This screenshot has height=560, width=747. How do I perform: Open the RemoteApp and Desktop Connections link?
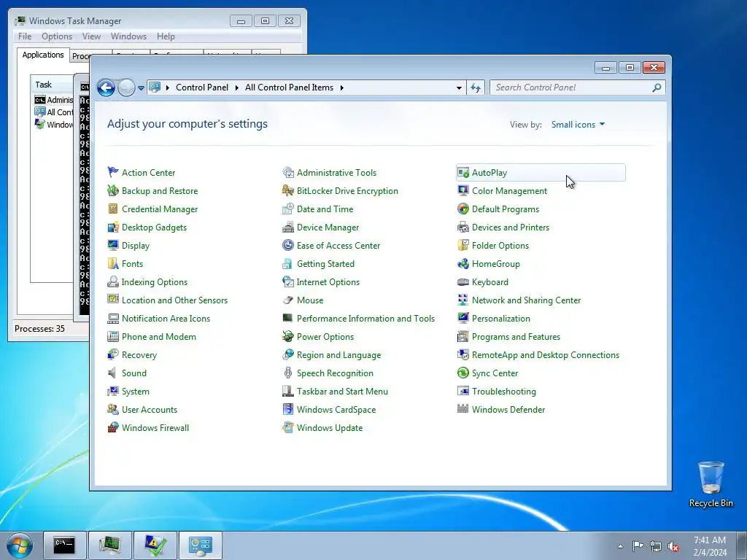tap(546, 355)
